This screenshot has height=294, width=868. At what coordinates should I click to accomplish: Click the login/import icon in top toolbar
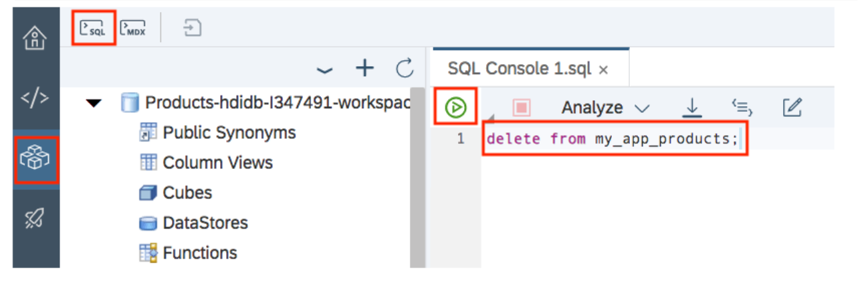[x=193, y=28]
